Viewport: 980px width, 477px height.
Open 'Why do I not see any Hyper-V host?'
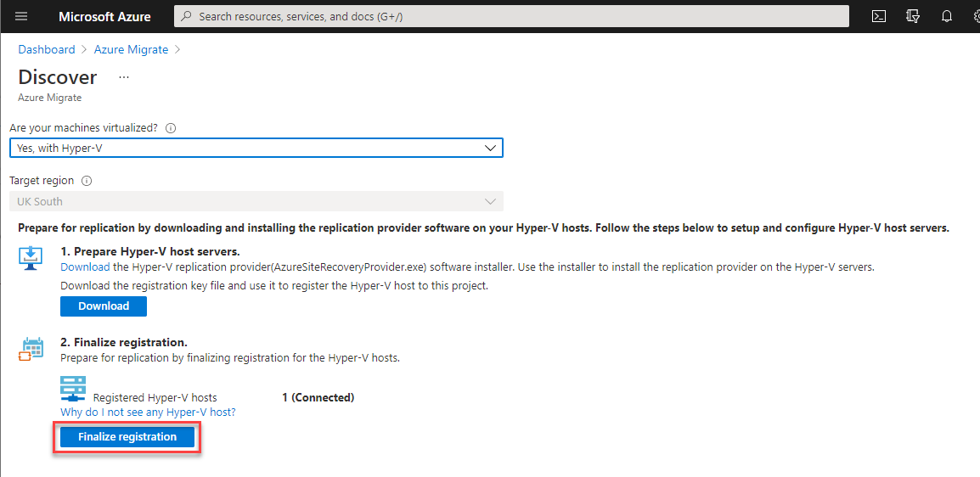pyautogui.click(x=148, y=412)
